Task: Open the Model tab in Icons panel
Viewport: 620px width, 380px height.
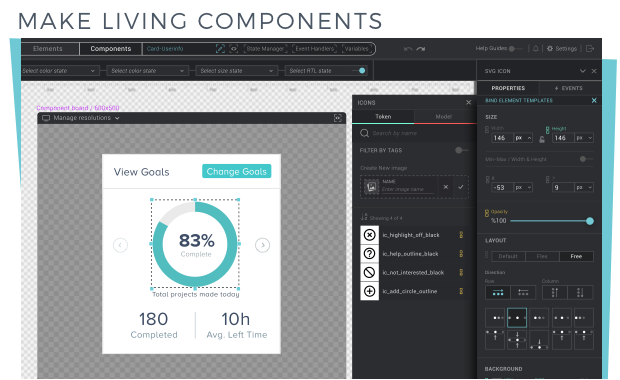Action: tap(444, 117)
